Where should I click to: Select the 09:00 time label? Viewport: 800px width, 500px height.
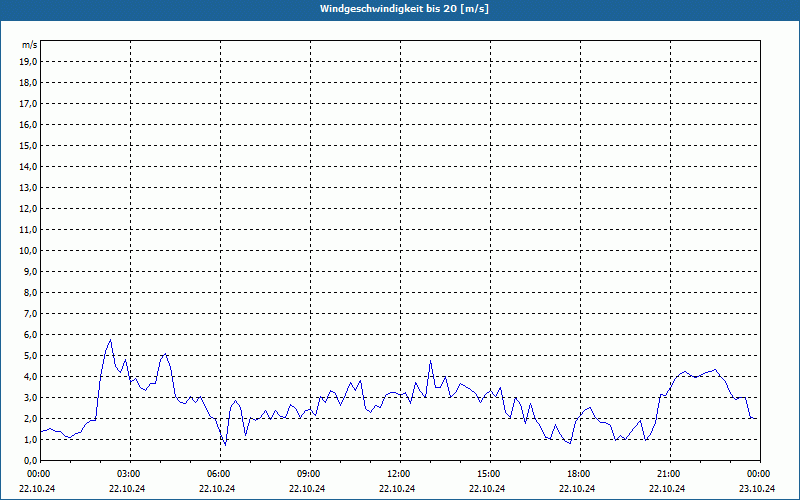(310, 474)
